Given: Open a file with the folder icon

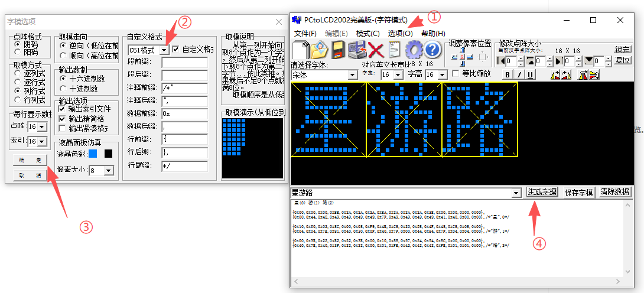Looking at the screenshot, I should (x=320, y=50).
